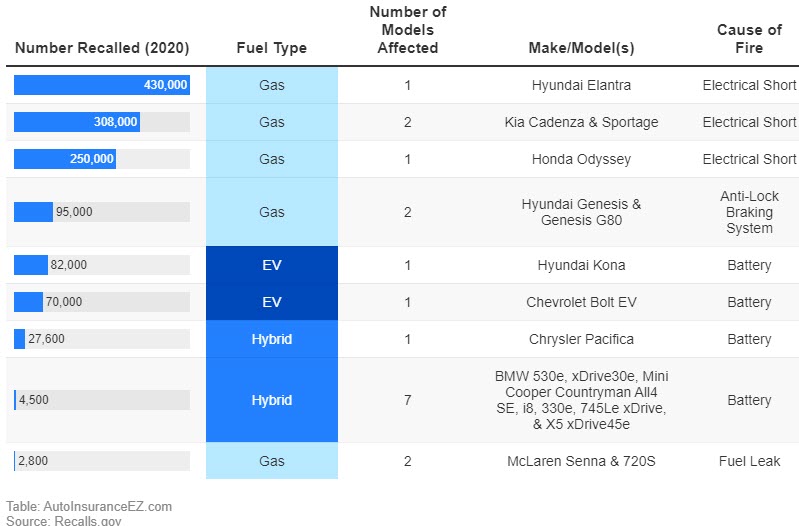Click the 430,000 recall bar
Screen dimensions: 799x526
tap(101, 85)
